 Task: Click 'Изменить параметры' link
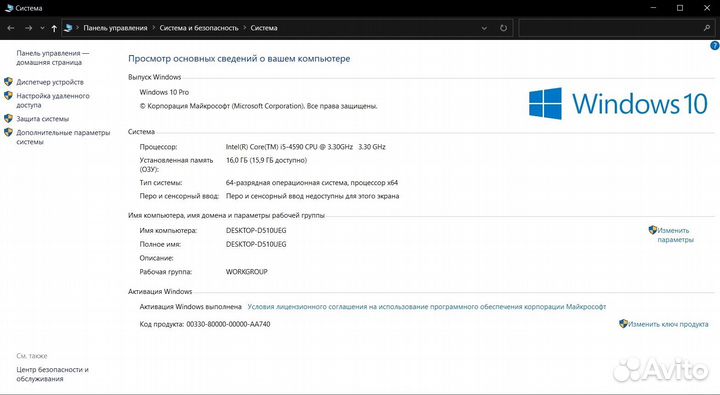click(x=675, y=235)
